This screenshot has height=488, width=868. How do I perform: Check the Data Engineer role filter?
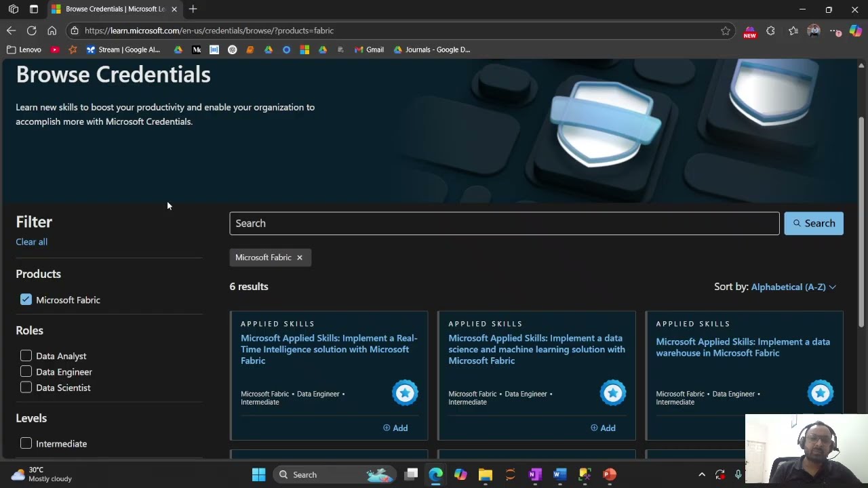pyautogui.click(x=26, y=371)
